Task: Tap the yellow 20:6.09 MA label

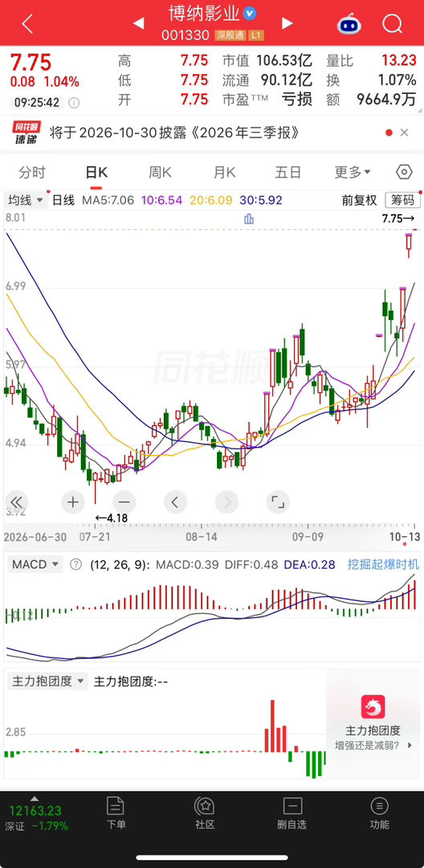Action: click(211, 200)
